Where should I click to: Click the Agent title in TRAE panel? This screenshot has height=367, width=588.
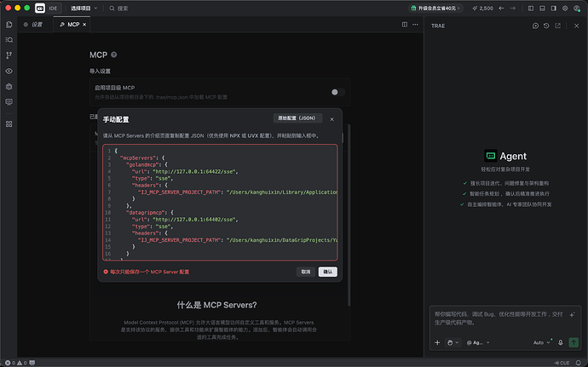tap(513, 156)
